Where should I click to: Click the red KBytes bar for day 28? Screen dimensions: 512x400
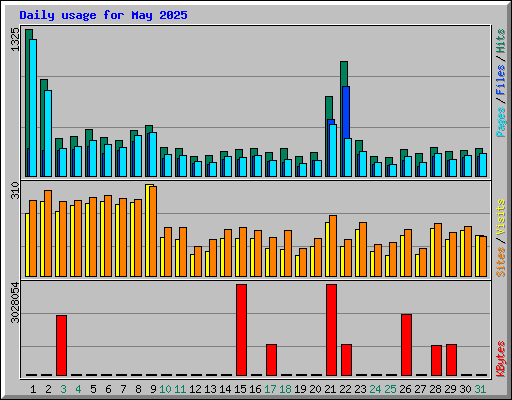click(437, 361)
